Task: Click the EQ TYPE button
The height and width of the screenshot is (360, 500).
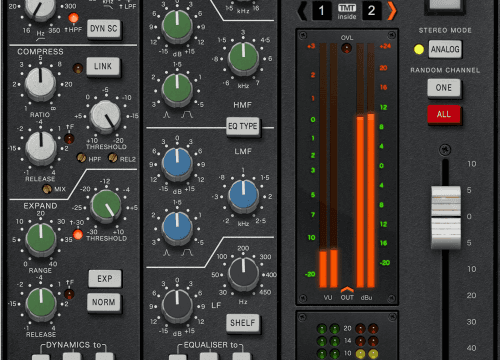Action: click(243, 126)
